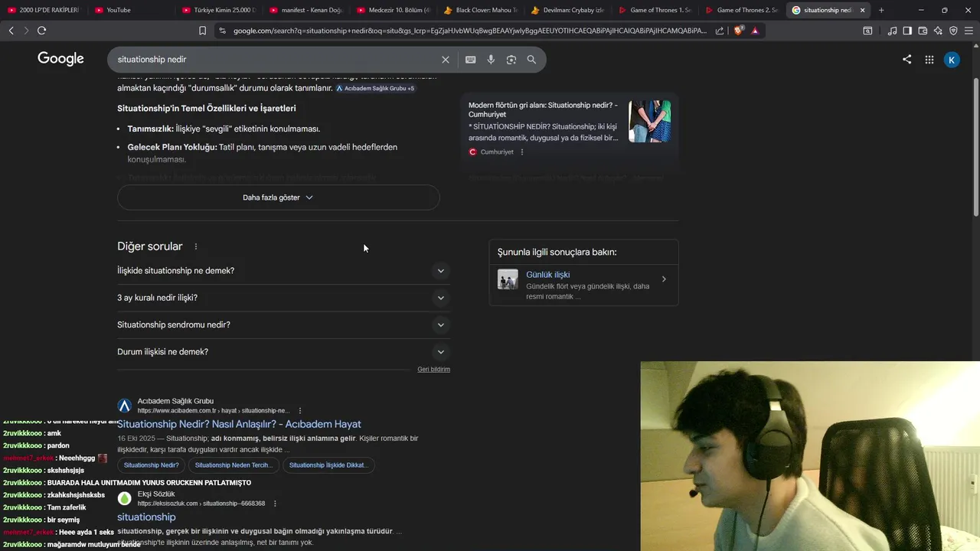Viewport: 980px width, 551px height.
Task: Start voice search with microphone
Action: coord(491,60)
